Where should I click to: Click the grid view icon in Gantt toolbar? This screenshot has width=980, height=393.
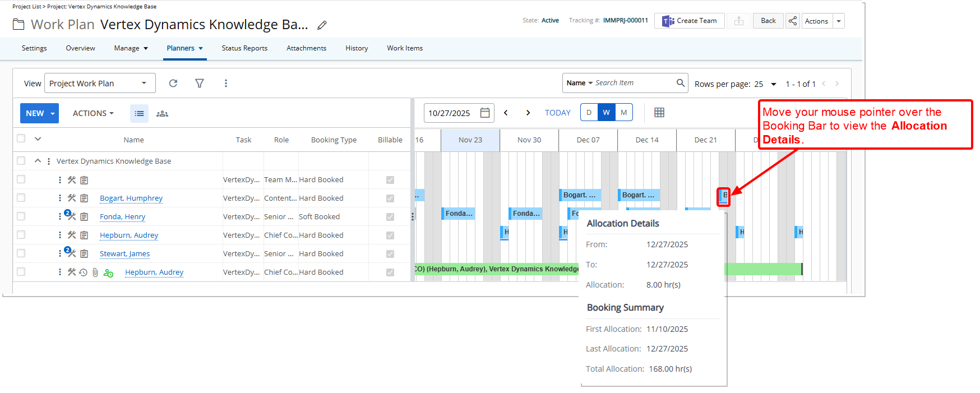click(x=659, y=113)
